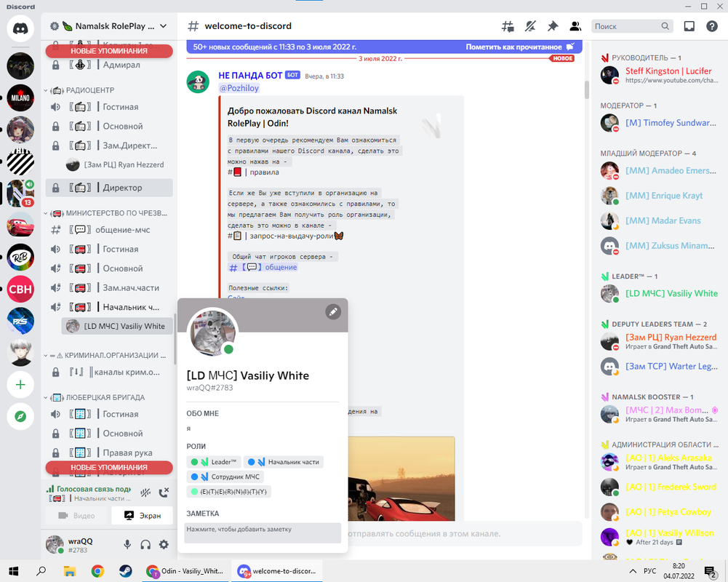This screenshot has width=728, height=582.
Task: Switch to Odin - Vasiliy_Whit... taskbar window
Action: click(x=185, y=571)
